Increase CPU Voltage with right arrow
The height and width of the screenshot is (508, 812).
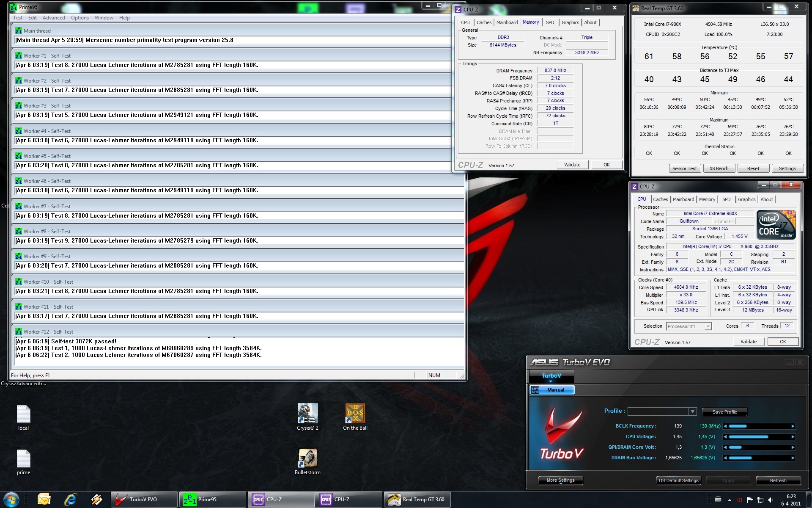point(793,437)
